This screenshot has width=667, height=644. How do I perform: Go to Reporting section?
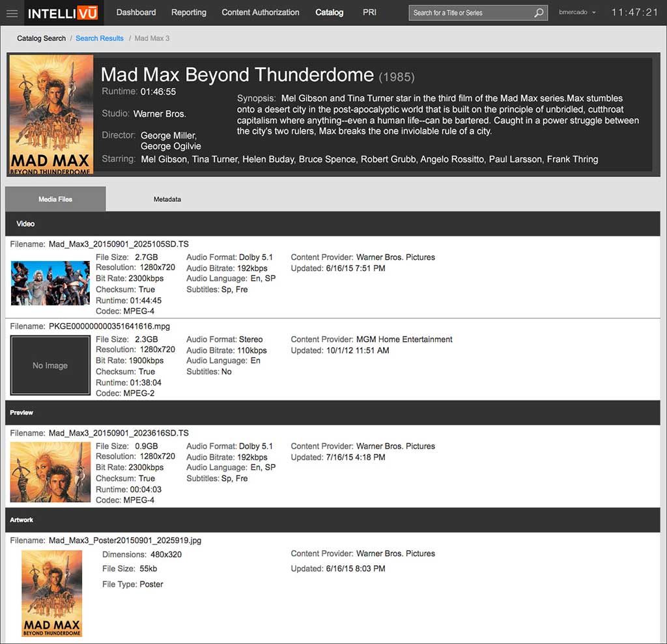pos(188,12)
